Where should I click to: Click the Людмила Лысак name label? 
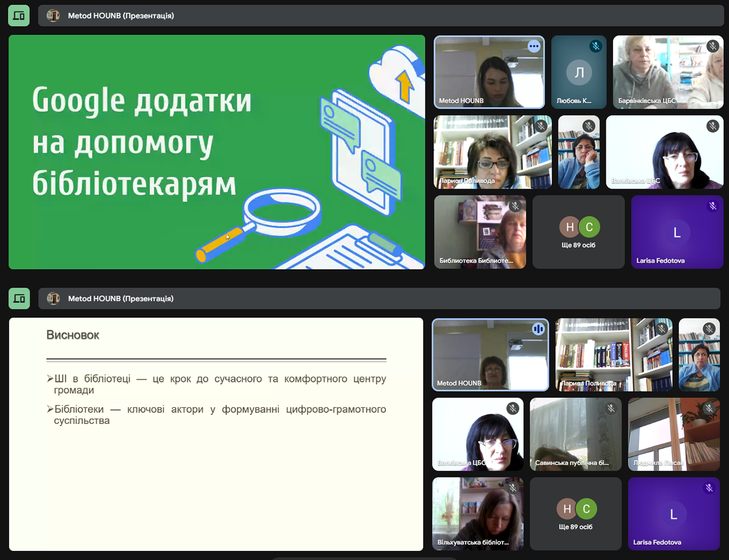659,463
